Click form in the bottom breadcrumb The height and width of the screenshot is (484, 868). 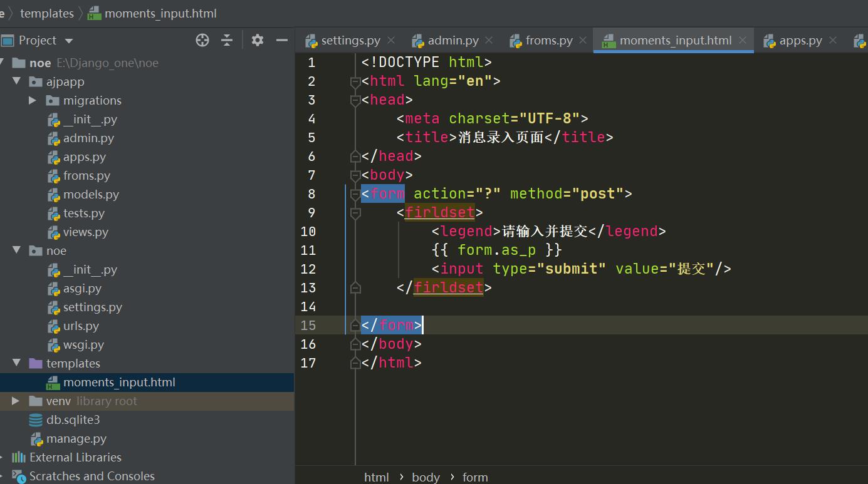click(x=475, y=477)
